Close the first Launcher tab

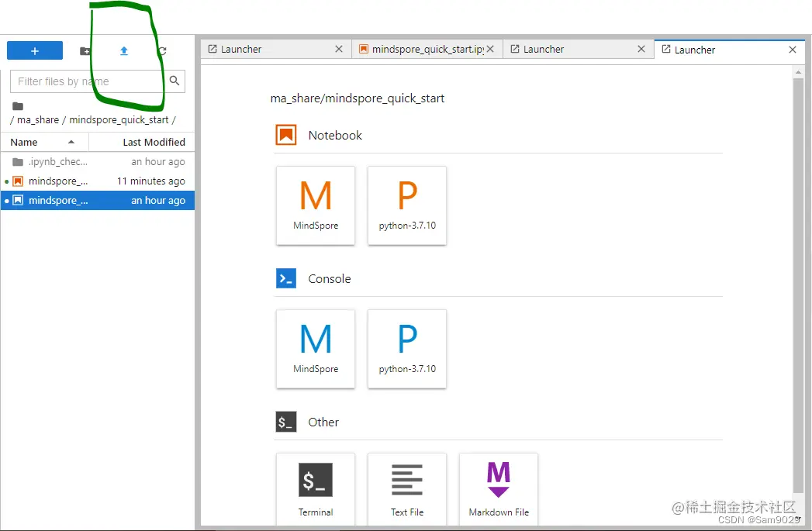pyautogui.click(x=339, y=49)
